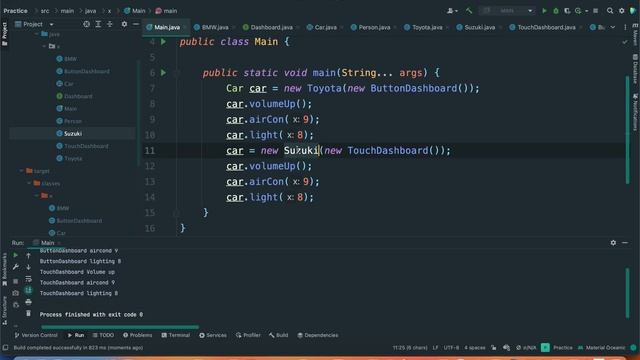Collapse all in Project panel
The height and width of the screenshot is (360, 640).
(109, 24)
